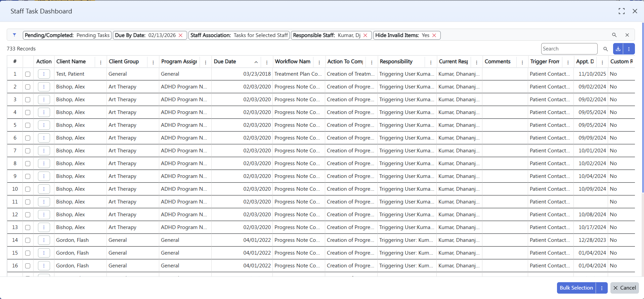
Task: Open the Program Assigned column options menu
Action: pyautogui.click(x=206, y=62)
